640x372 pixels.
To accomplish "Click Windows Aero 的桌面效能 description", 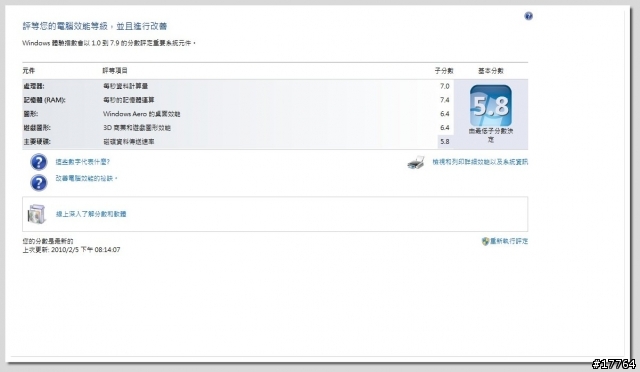I will coord(142,114).
